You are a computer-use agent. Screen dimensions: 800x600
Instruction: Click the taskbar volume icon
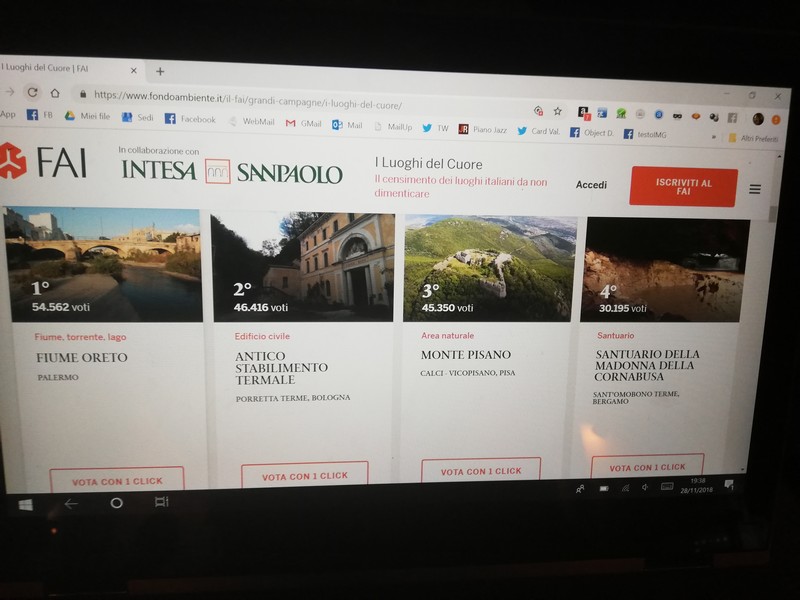coord(645,487)
